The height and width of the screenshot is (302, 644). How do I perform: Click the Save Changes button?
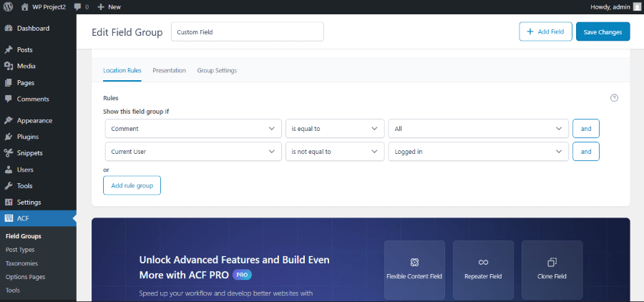click(602, 31)
